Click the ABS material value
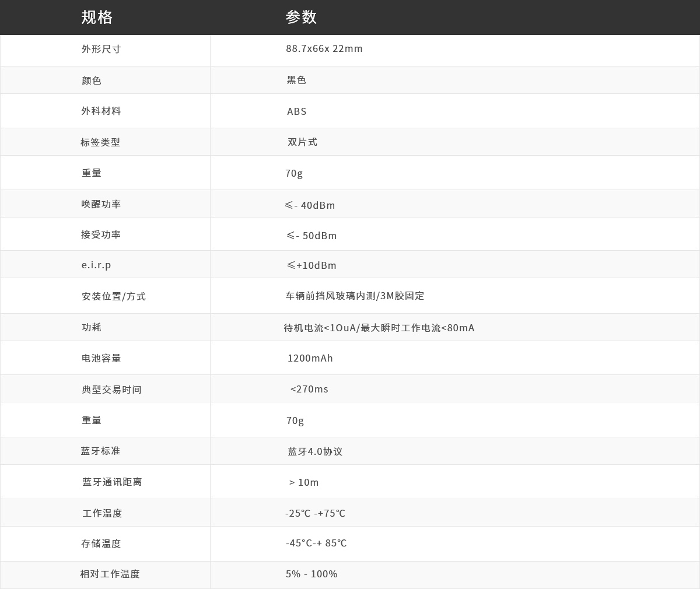The height and width of the screenshot is (589, 700). 296,111
